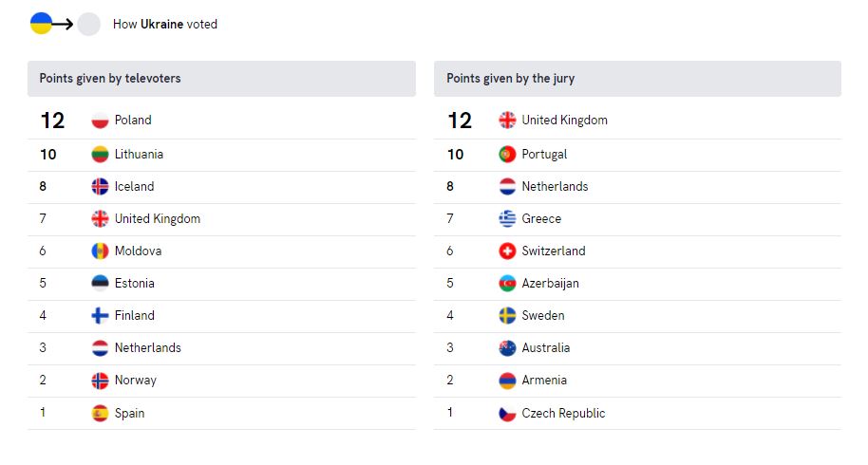
Task: Click the Moldova flag icon
Action: coord(101,251)
